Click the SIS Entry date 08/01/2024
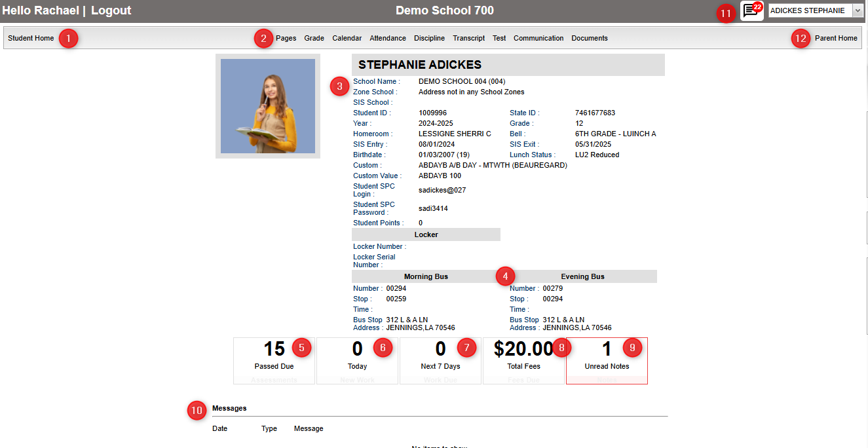The image size is (868, 448). point(436,144)
